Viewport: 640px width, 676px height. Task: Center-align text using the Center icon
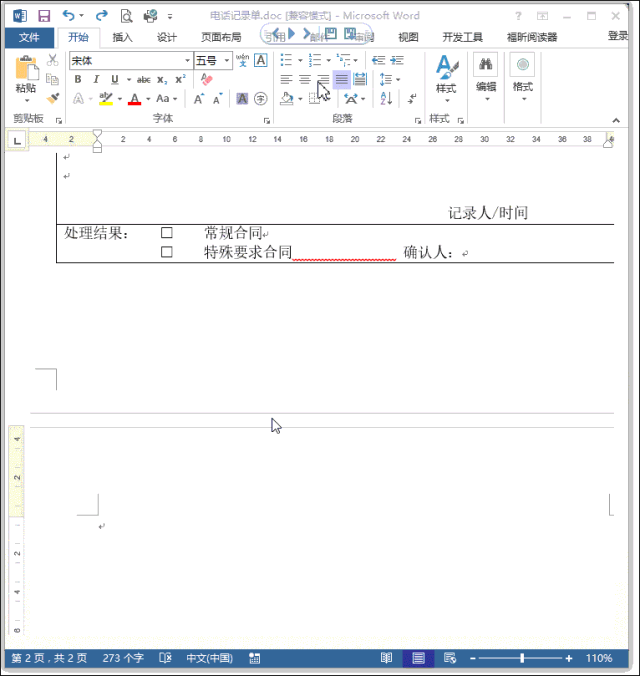(305, 80)
